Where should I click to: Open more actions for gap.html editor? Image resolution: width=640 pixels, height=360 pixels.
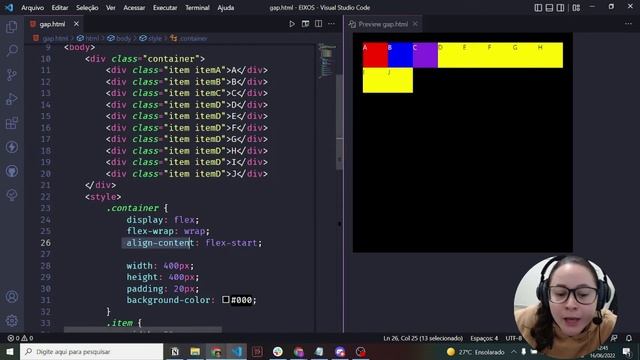coord(331,24)
